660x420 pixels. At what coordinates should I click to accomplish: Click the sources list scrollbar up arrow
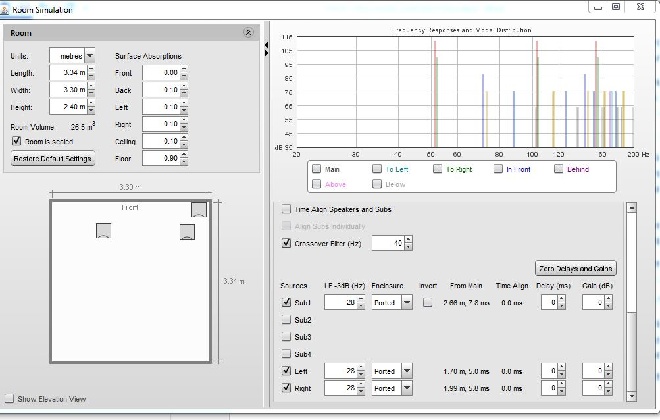tap(631, 207)
